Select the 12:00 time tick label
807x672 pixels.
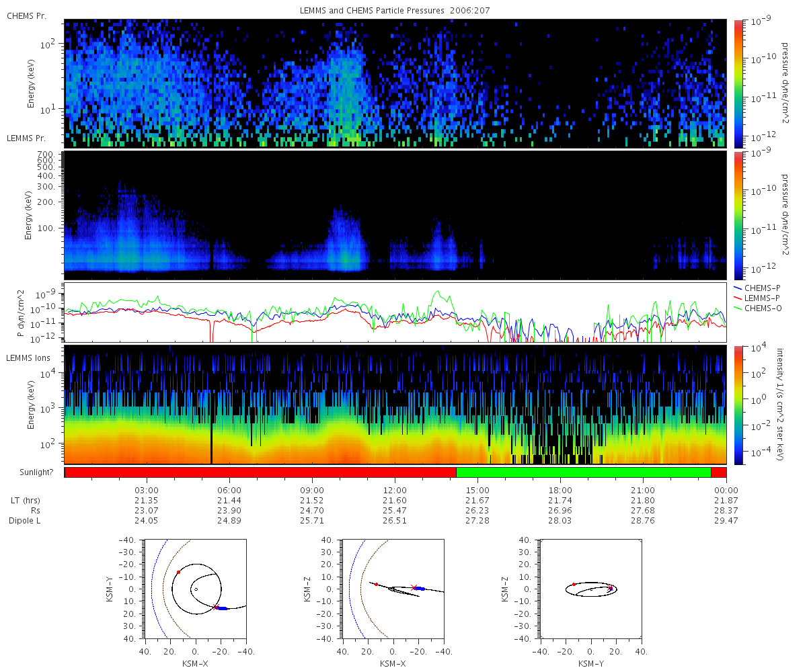pyautogui.click(x=395, y=490)
